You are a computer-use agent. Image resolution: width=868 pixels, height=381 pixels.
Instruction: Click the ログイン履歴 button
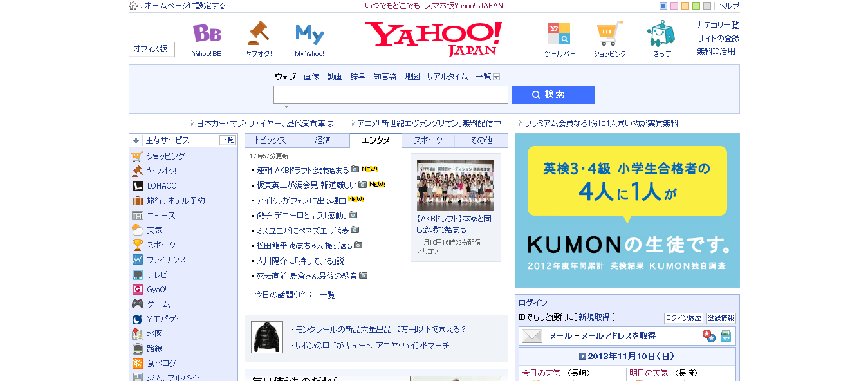[x=683, y=318]
